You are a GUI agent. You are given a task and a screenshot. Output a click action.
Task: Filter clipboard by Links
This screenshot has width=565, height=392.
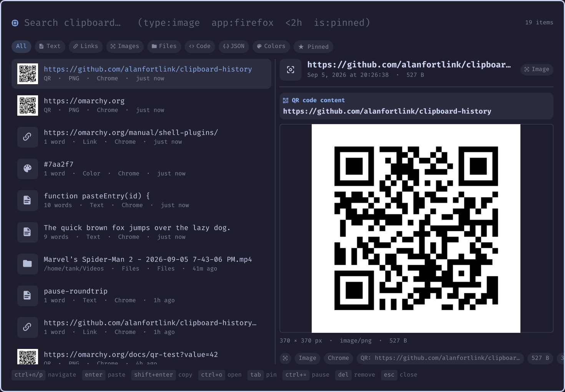86,46
